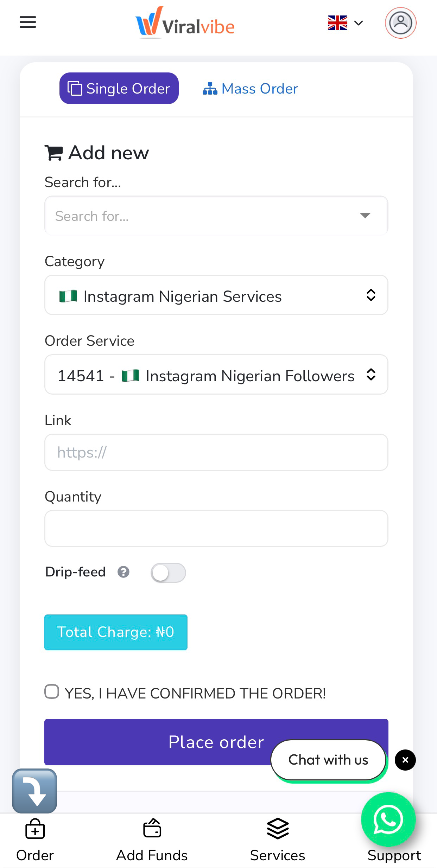The height and width of the screenshot is (868, 437).
Task: Click the Drip-feed help question icon
Action: click(x=123, y=572)
